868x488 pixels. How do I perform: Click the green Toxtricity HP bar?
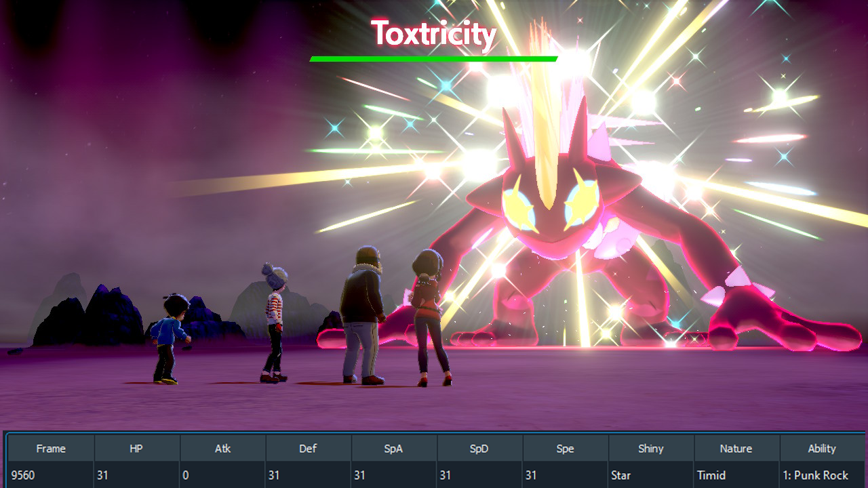(x=434, y=59)
